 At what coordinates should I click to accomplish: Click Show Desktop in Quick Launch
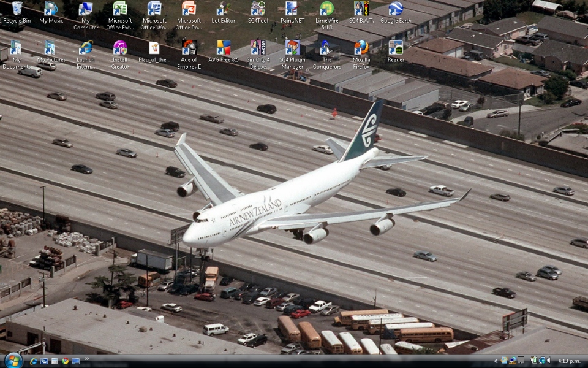coord(44,361)
